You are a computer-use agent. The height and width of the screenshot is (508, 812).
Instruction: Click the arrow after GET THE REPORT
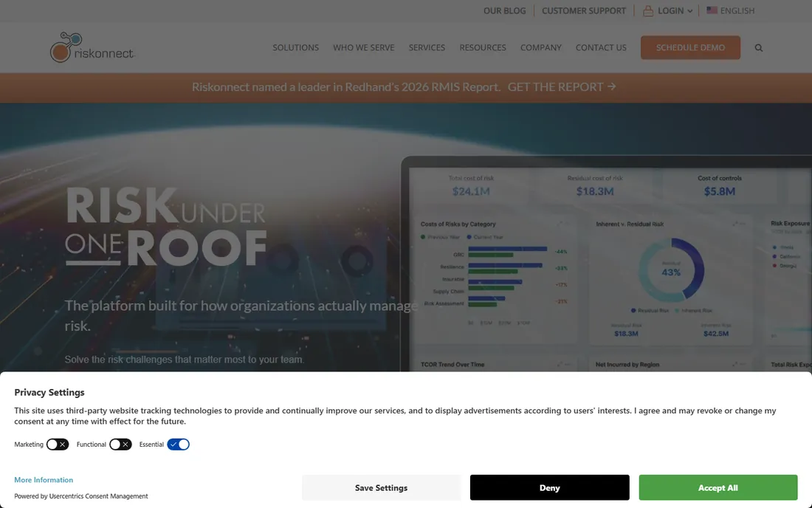(x=612, y=86)
